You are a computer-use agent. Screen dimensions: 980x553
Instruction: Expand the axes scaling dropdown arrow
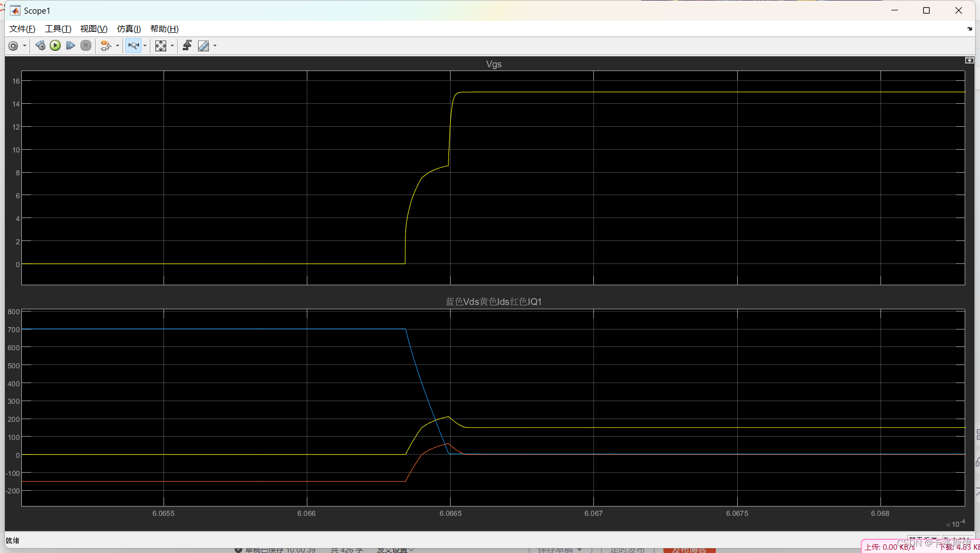[172, 46]
